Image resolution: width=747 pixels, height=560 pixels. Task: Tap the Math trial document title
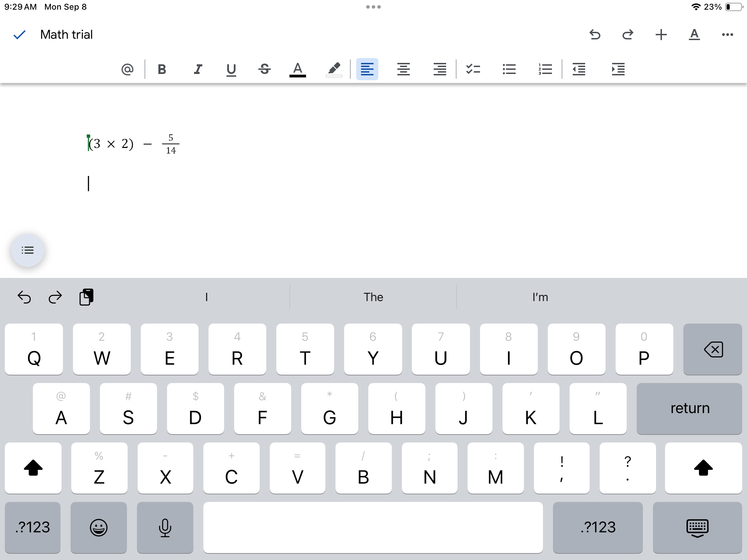click(x=66, y=35)
